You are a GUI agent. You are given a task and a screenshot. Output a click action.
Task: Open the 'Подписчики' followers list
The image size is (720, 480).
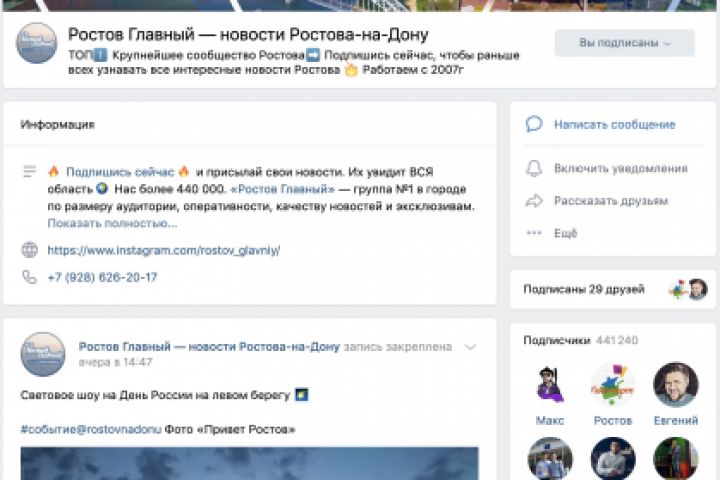[x=557, y=340]
